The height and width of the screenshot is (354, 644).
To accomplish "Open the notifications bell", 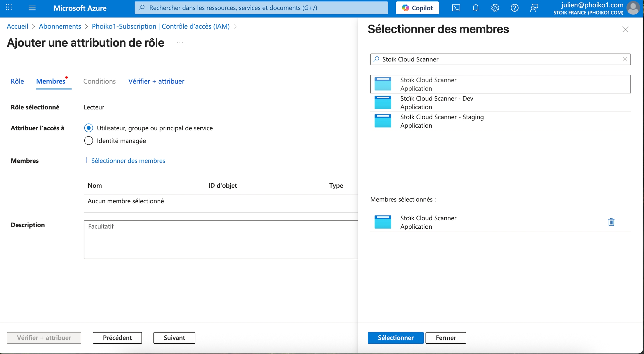I will click(x=475, y=8).
